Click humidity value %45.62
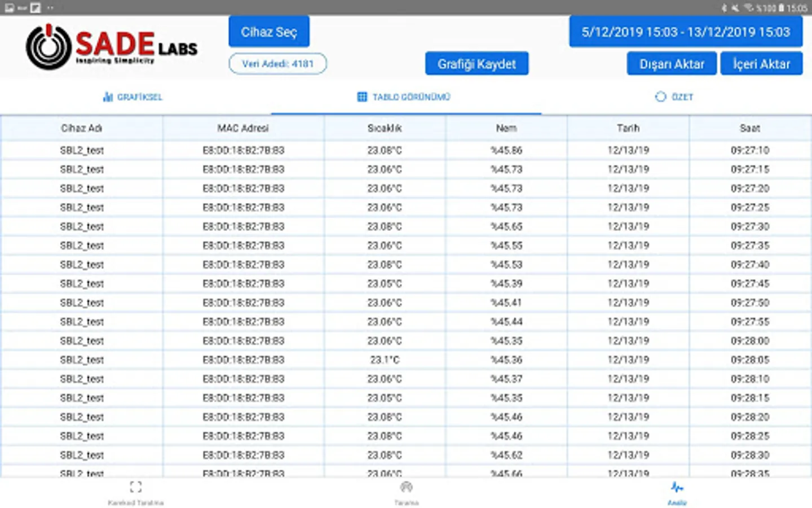Screen dimensions: 812x508 pos(506,455)
